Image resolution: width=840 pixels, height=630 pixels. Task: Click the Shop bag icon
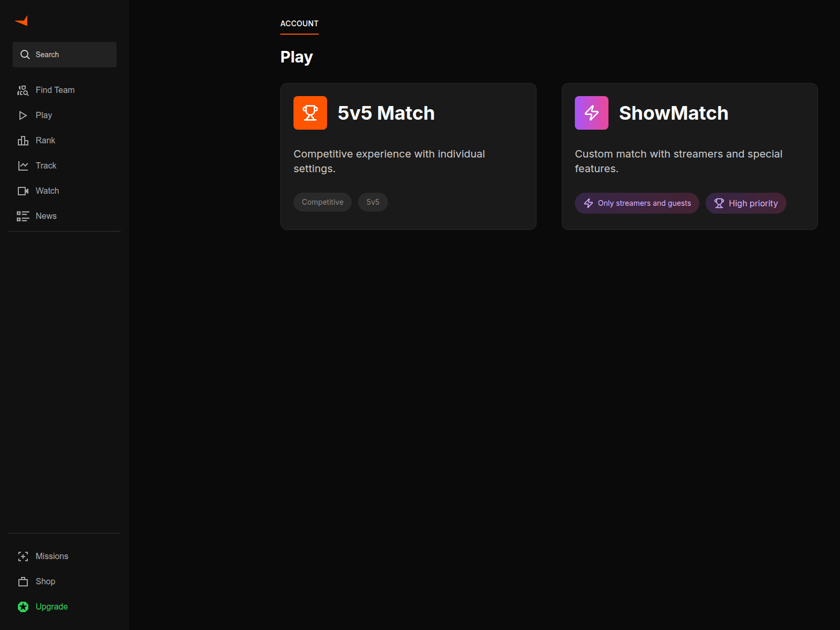pos(23,582)
